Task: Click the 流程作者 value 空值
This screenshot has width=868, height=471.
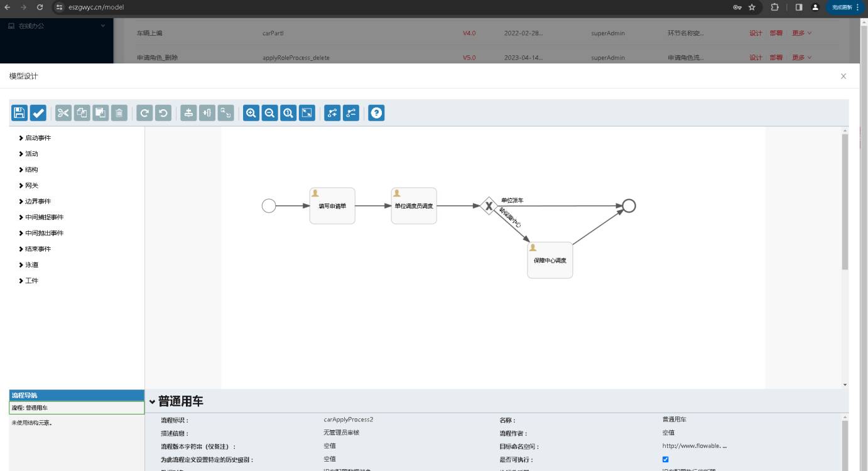Action: click(x=668, y=433)
